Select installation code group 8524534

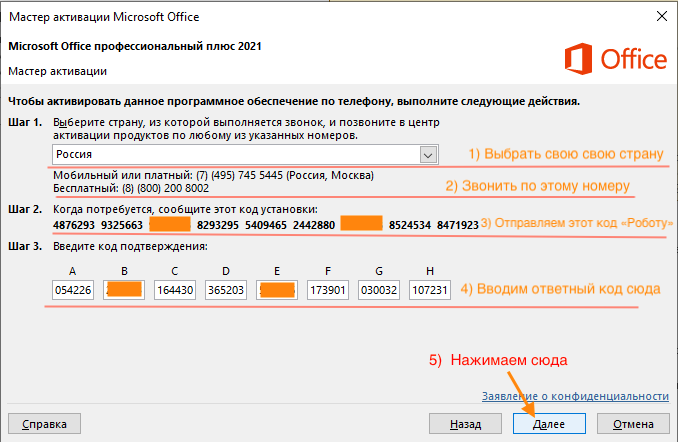click(x=410, y=225)
